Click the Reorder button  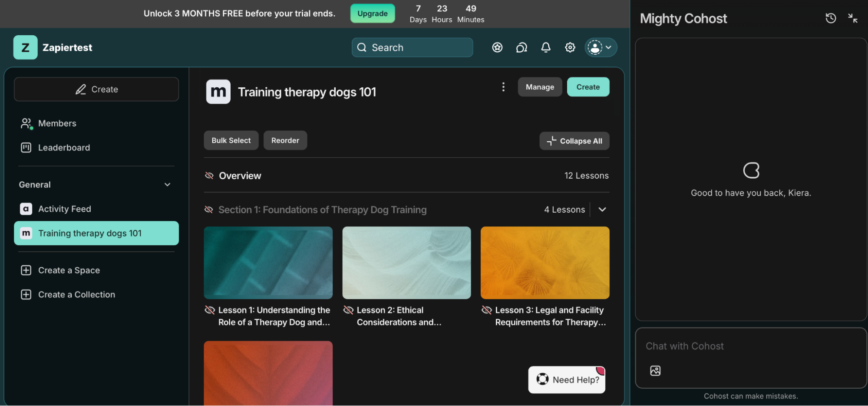pyautogui.click(x=285, y=140)
